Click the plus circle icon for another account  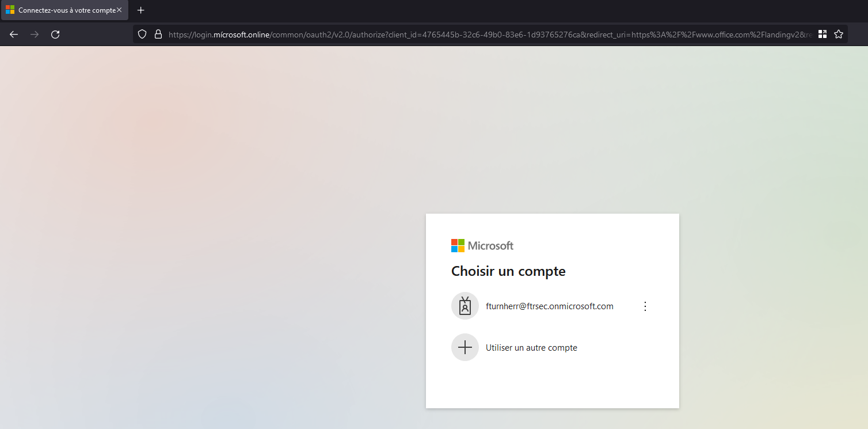465,348
